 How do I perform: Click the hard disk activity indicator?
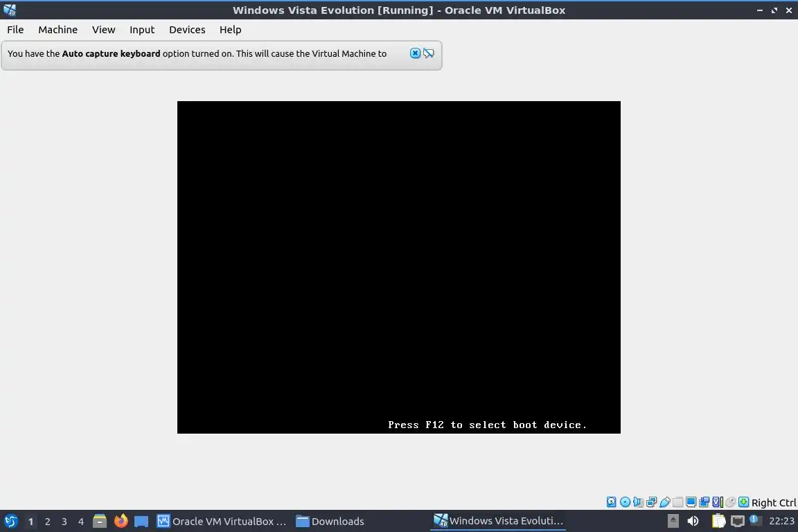click(x=611, y=502)
